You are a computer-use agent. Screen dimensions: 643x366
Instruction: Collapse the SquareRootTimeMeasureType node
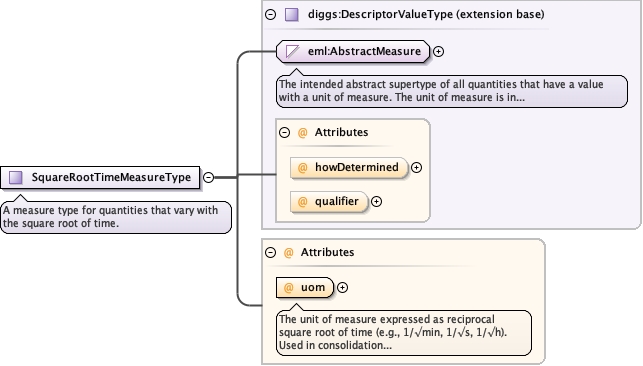coord(208,177)
